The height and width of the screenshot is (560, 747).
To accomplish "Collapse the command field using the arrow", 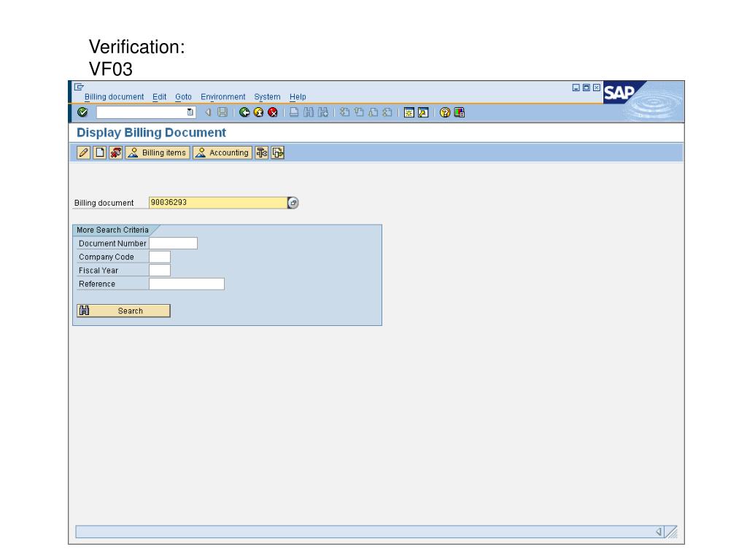I will point(208,112).
